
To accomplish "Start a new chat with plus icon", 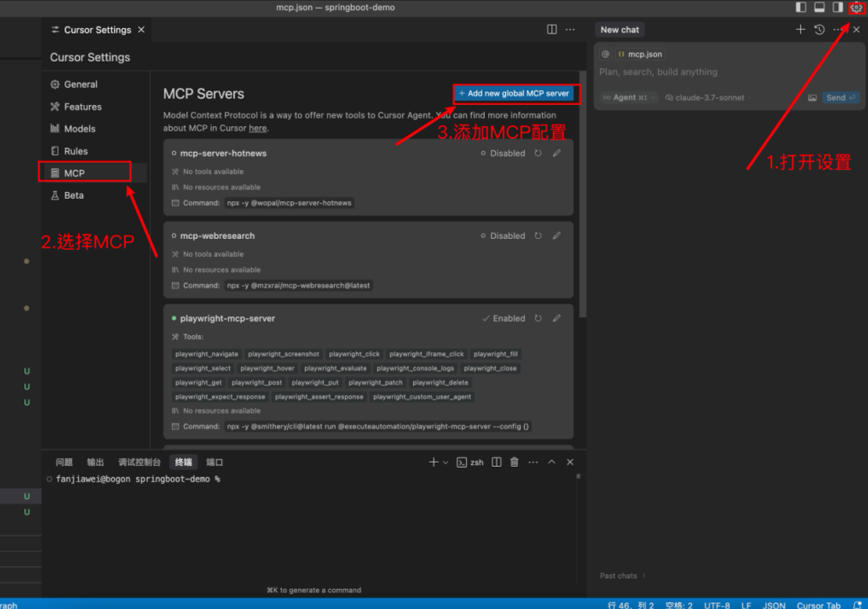I will coord(800,30).
